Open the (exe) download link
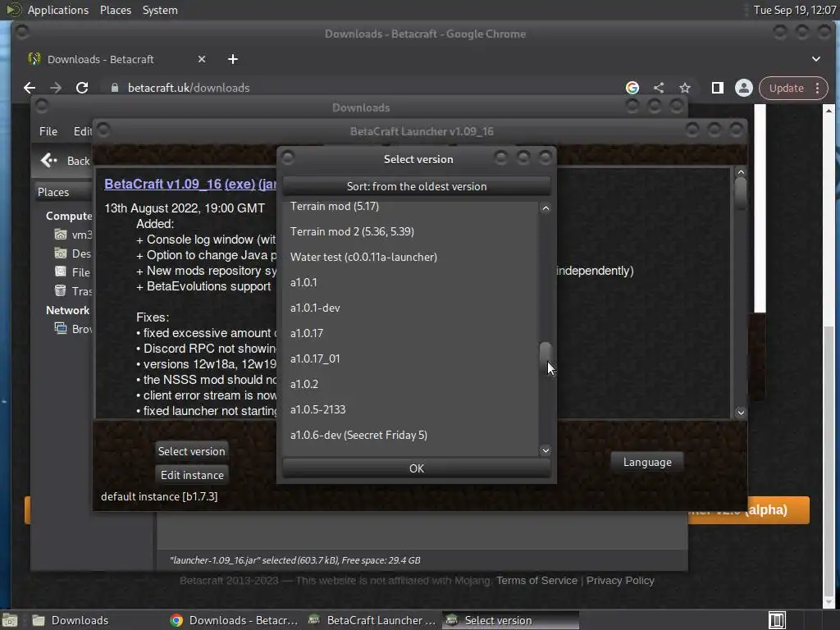The image size is (840, 630). pyautogui.click(x=240, y=184)
